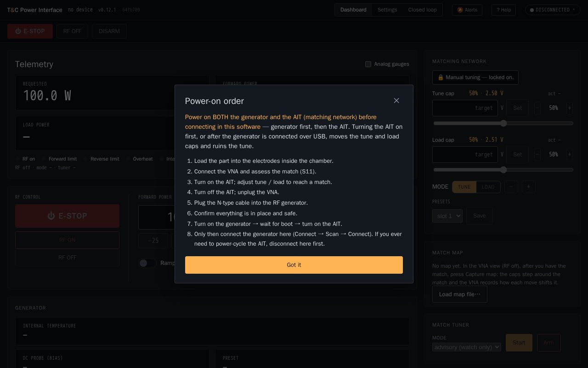Open the Help button
Screen dimensions: 588x368
504,10
